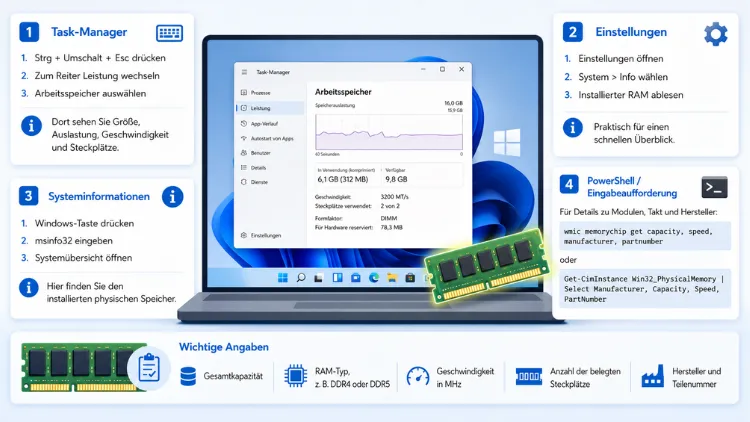Click info icon beside 'Dort sehen Sie Größe'
The image size is (750, 422).
31,126
